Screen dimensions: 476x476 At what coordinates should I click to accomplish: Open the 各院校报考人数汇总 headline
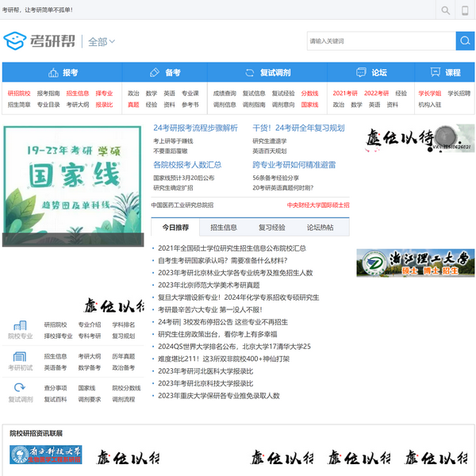coord(187,165)
